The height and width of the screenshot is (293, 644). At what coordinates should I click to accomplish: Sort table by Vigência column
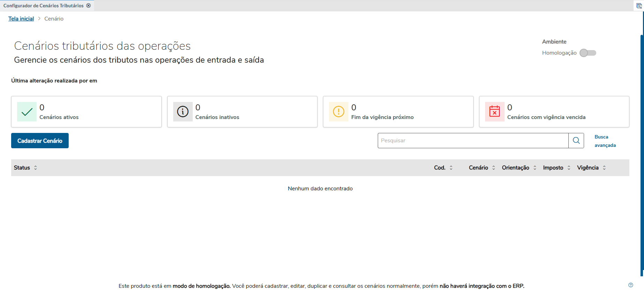pos(604,168)
